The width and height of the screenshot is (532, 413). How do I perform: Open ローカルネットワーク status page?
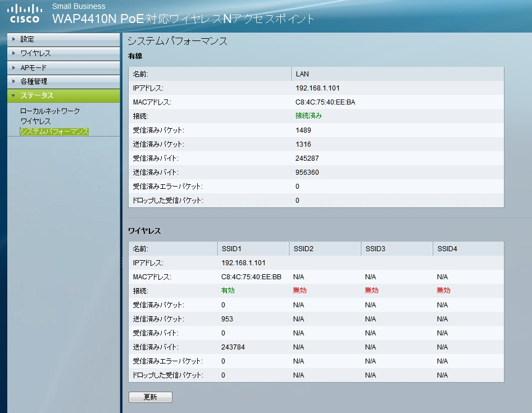click(50, 111)
